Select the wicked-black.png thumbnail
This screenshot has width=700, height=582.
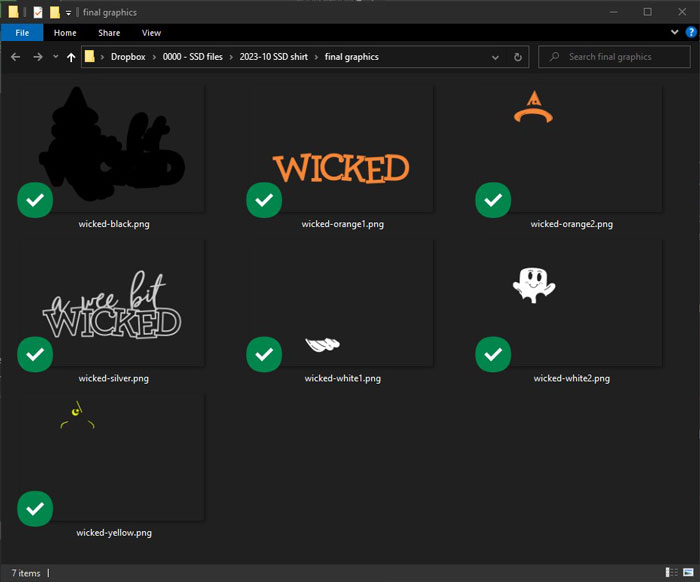112,147
